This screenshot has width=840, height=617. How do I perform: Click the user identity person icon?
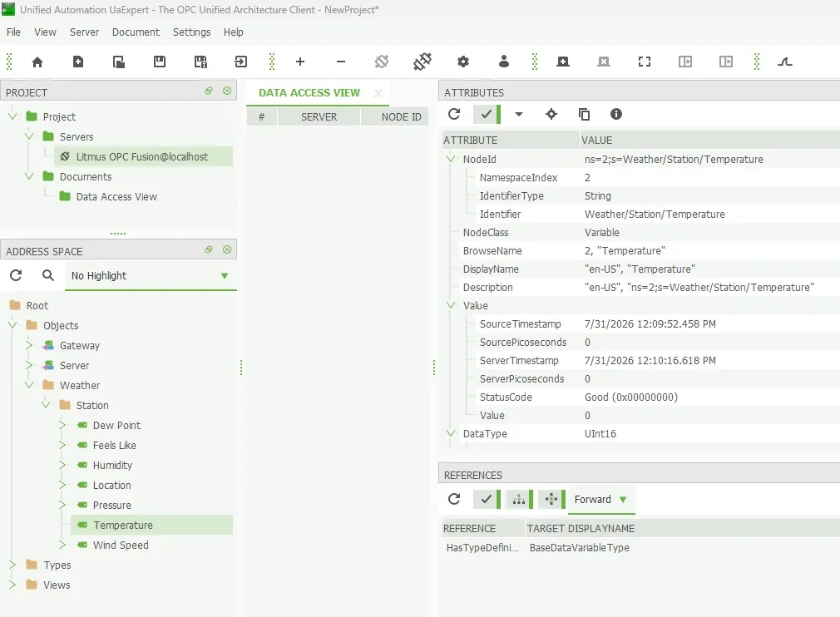(x=503, y=62)
